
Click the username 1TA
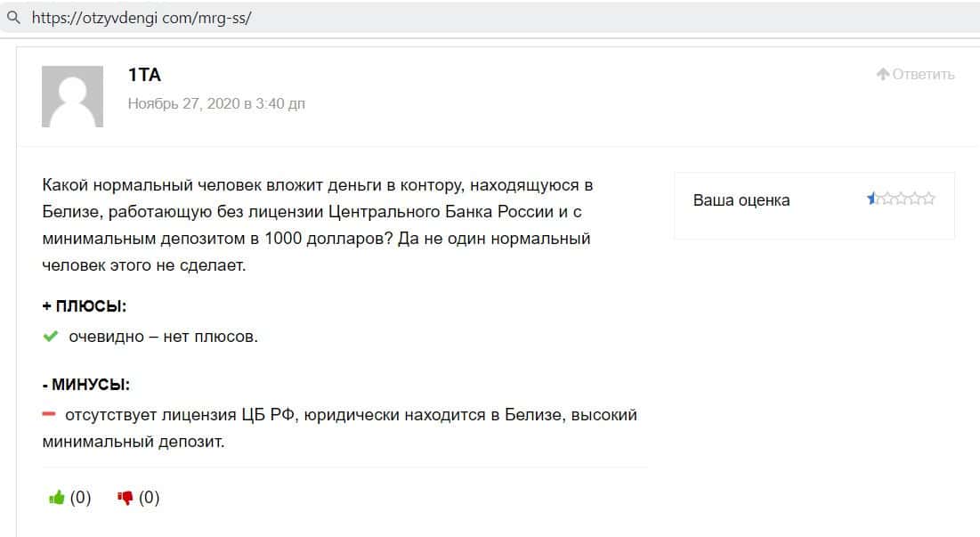click(x=144, y=75)
